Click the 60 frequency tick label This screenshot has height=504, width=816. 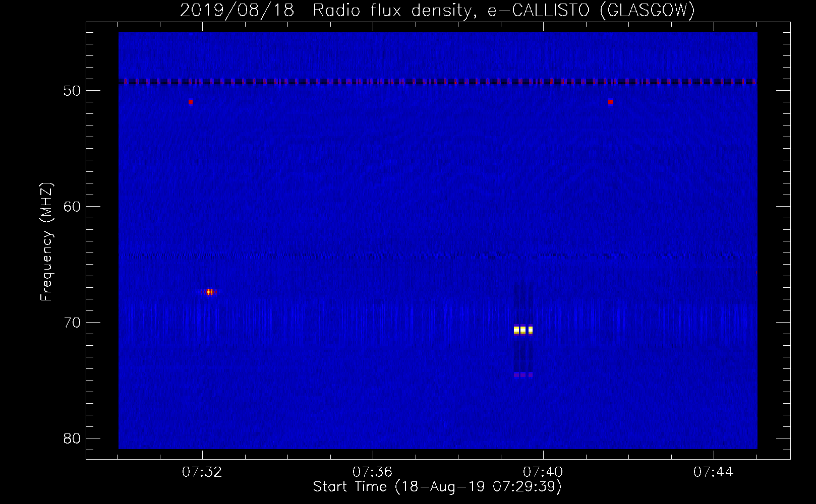click(73, 207)
